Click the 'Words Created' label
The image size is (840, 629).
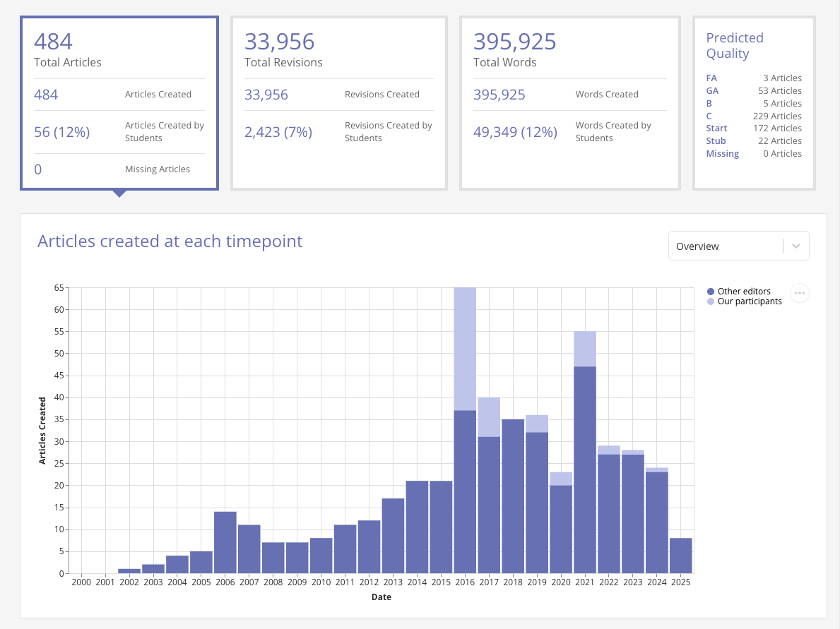[x=607, y=94]
